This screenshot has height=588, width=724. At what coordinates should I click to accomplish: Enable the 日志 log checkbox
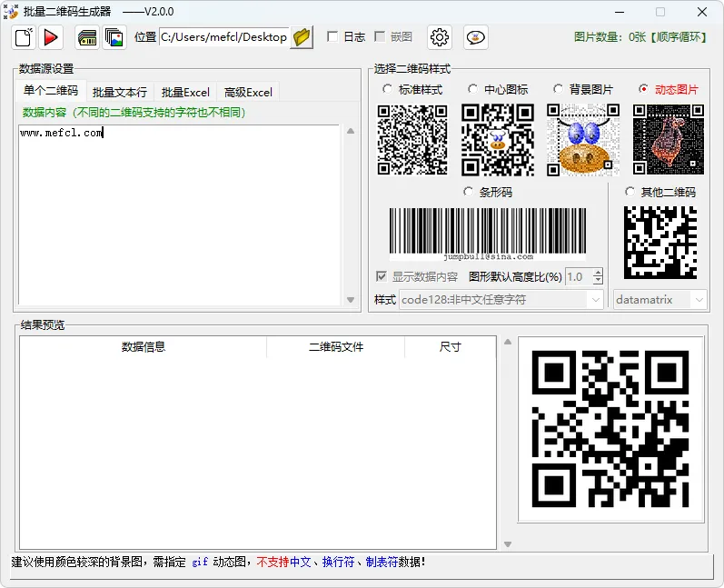coord(332,37)
